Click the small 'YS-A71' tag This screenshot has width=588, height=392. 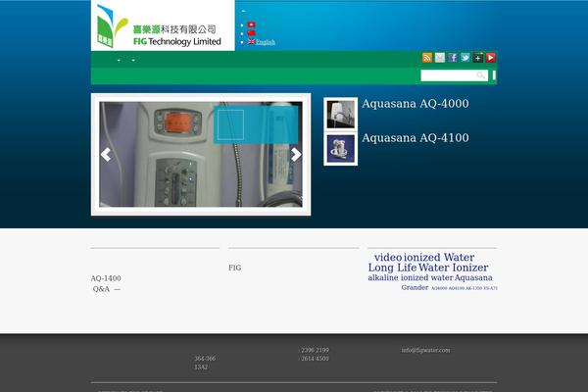tap(491, 288)
